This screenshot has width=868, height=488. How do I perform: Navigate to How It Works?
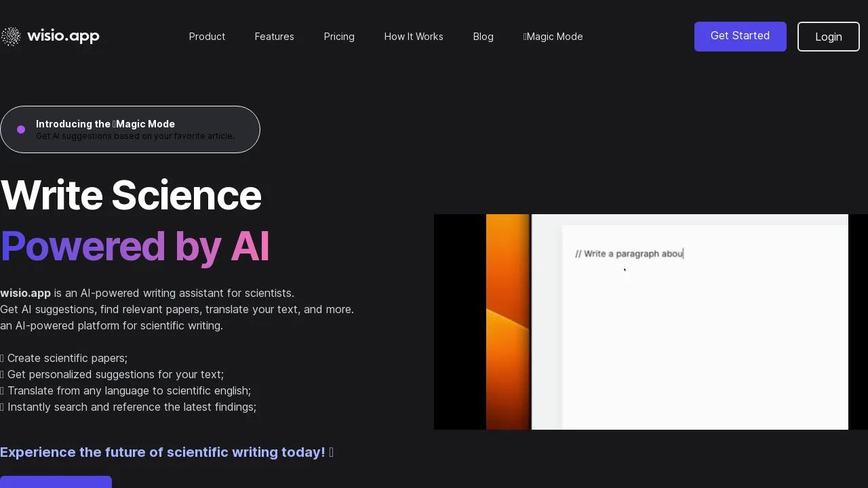tap(414, 37)
